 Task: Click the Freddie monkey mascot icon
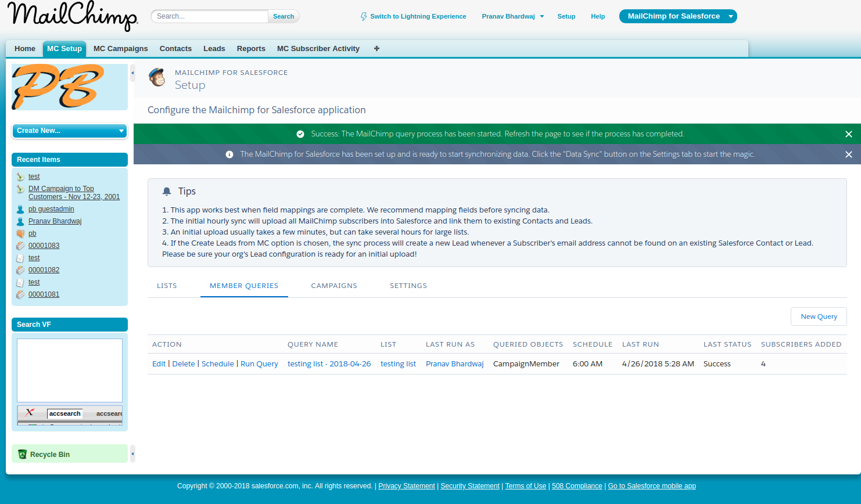[x=157, y=77]
